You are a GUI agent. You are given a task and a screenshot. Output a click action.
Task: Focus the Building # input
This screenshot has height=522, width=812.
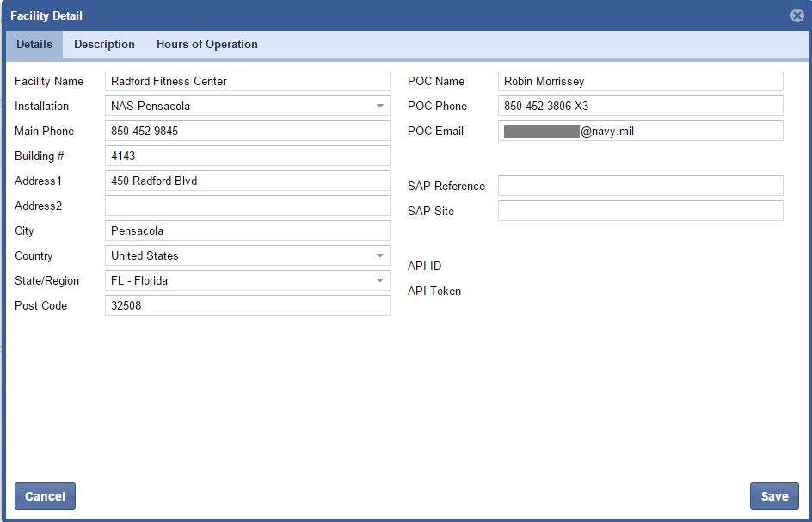247,157
